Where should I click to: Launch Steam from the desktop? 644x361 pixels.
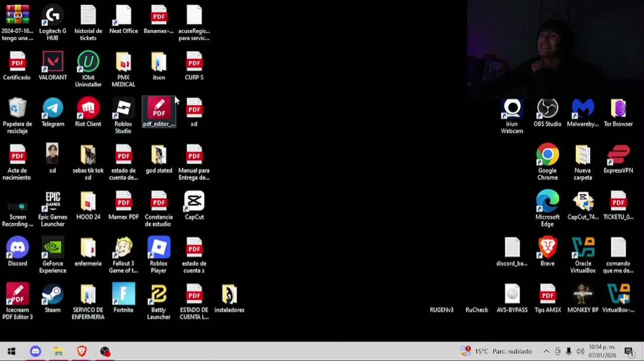point(53,299)
